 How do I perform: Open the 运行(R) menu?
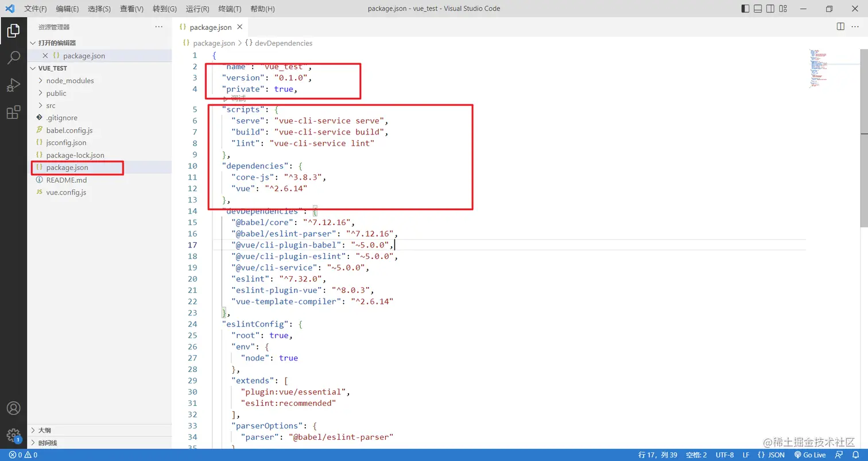point(197,9)
